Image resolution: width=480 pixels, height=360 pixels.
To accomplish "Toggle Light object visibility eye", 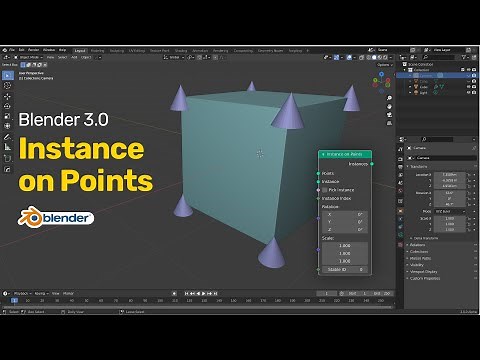I will [469, 93].
